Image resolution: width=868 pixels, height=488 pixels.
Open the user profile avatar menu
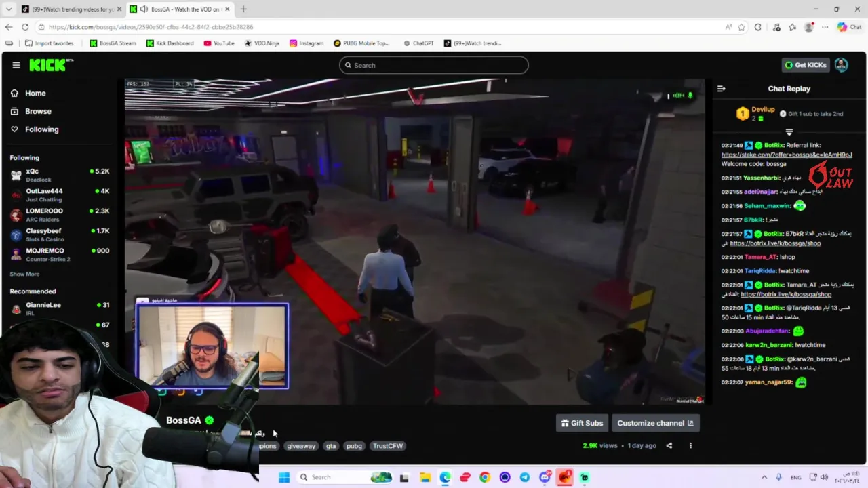point(841,65)
